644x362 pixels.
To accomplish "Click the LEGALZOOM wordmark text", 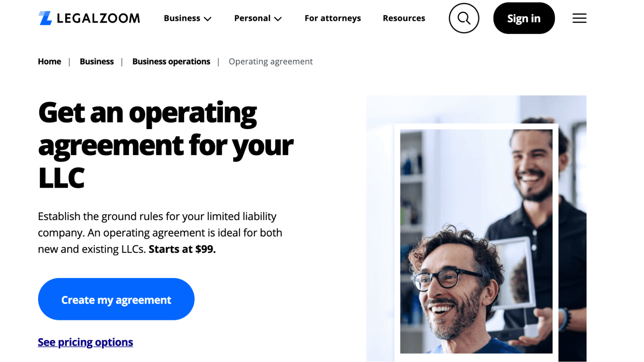I will coord(98,18).
